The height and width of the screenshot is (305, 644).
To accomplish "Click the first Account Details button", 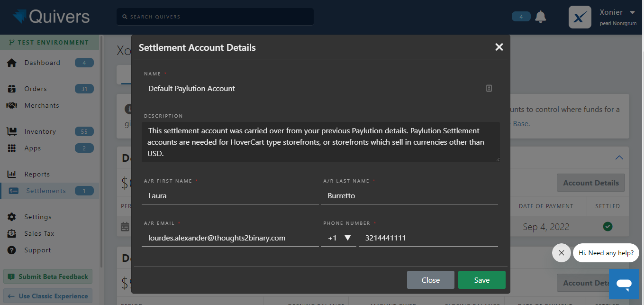I will (x=591, y=183).
